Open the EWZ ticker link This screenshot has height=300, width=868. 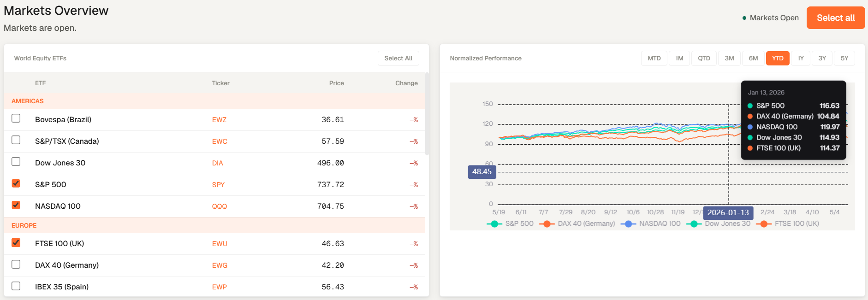pos(219,120)
